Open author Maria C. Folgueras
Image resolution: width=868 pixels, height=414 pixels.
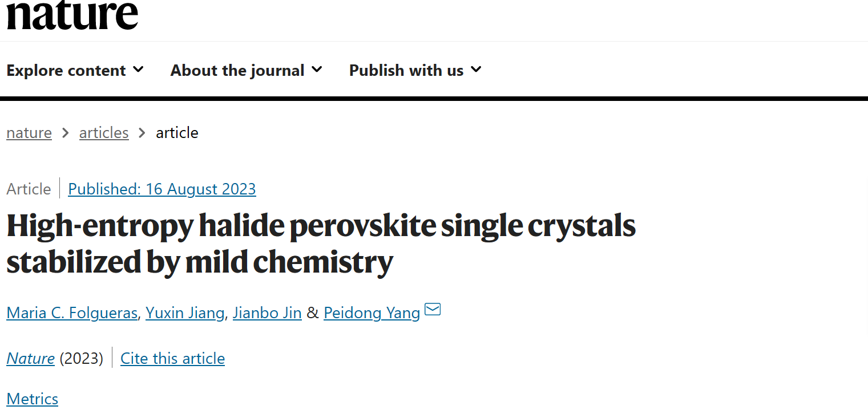(x=72, y=313)
